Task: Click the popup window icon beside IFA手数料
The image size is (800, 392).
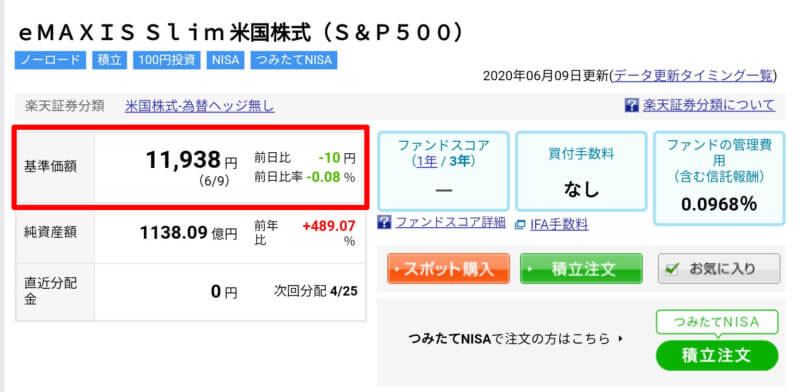Action: click(x=520, y=224)
